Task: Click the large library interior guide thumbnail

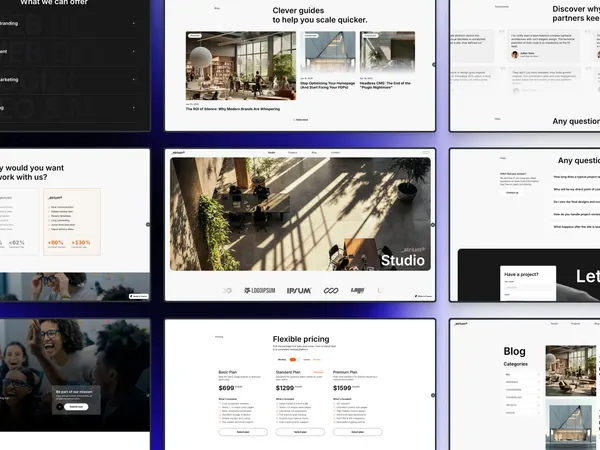Action: coord(241,66)
